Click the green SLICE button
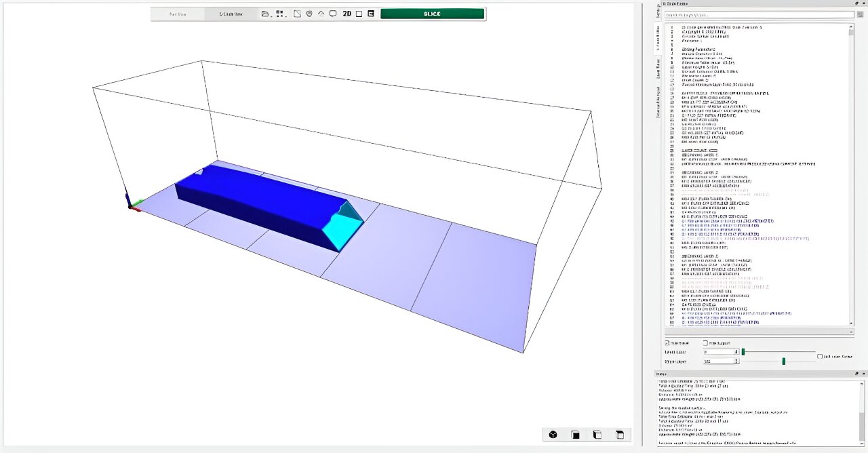The image size is (868, 453). (x=432, y=14)
